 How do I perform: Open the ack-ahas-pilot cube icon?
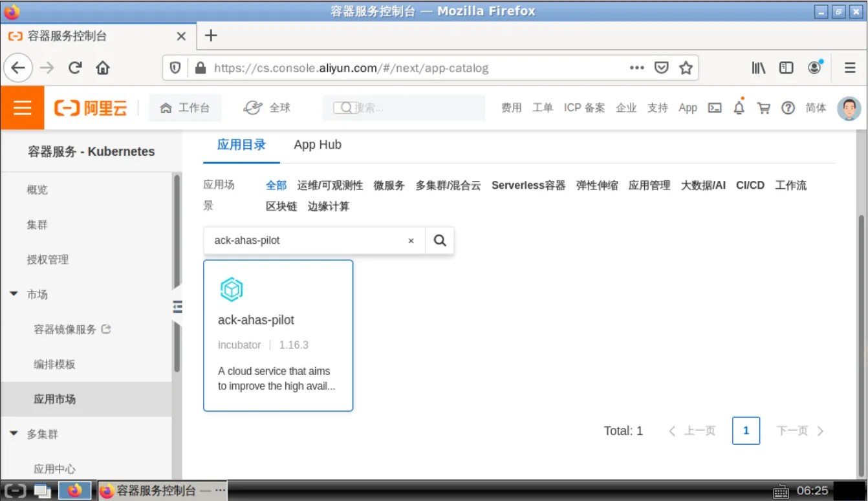pos(232,290)
